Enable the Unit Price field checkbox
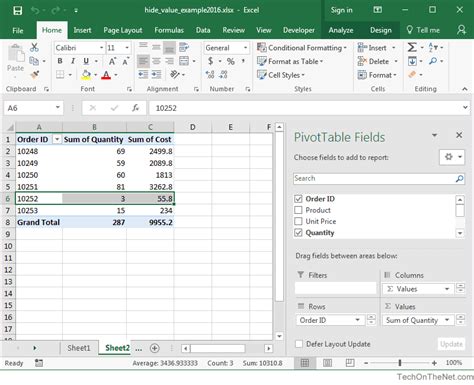Image resolution: width=474 pixels, height=385 pixels. [298, 221]
